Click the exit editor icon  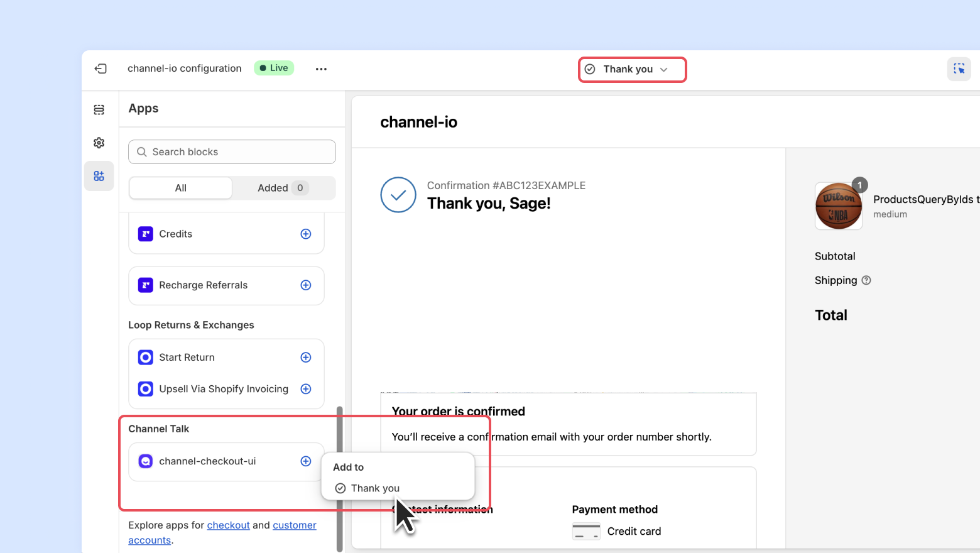point(101,68)
